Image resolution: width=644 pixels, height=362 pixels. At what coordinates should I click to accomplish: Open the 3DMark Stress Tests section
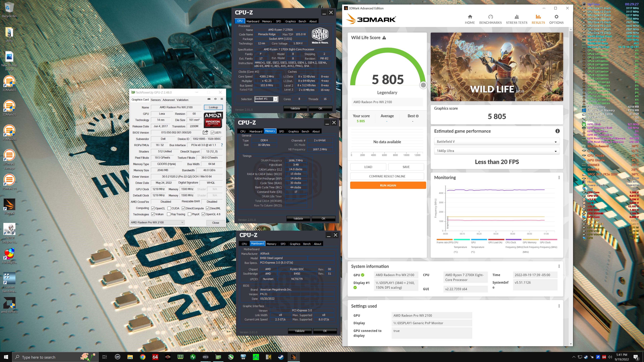517,19
